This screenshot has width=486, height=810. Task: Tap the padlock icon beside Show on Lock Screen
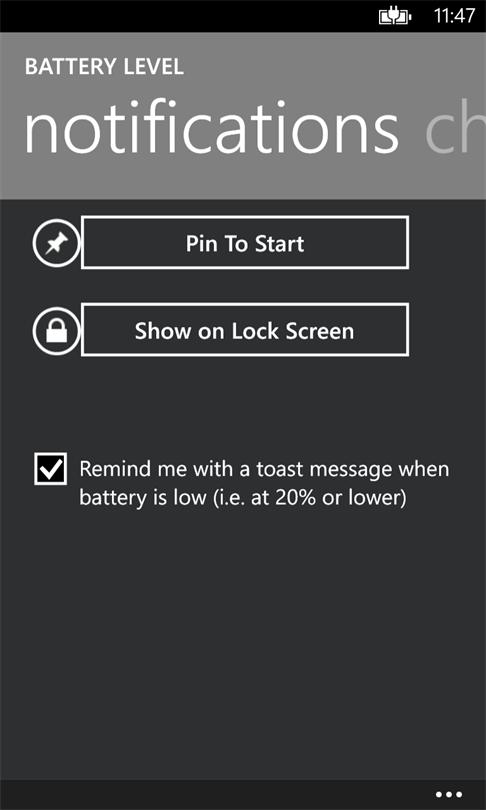coord(56,330)
